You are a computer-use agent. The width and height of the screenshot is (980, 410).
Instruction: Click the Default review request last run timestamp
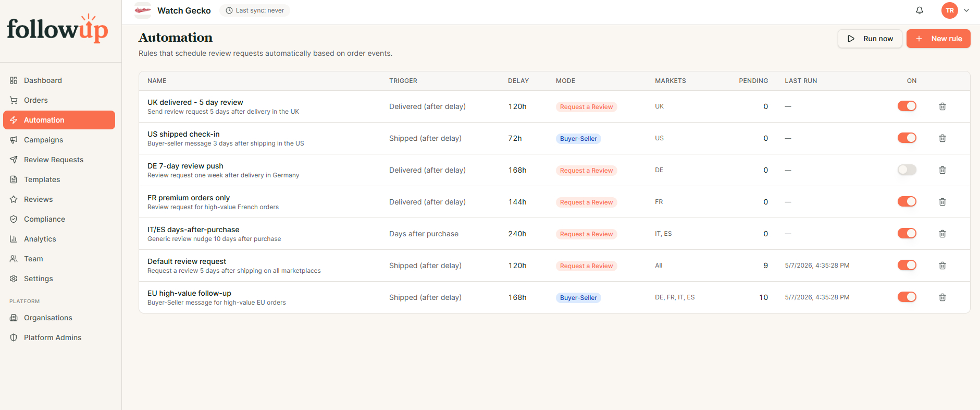(x=817, y=266)
